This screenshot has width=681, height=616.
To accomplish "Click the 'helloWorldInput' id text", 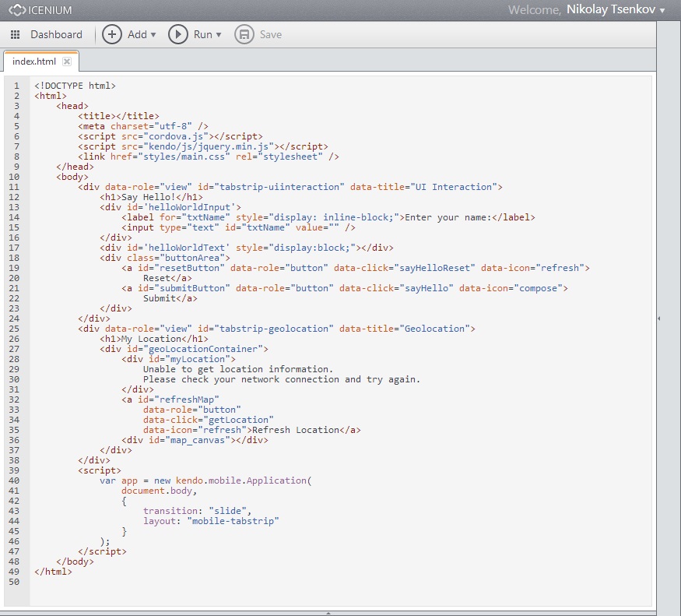I will (x=189, y=207).
